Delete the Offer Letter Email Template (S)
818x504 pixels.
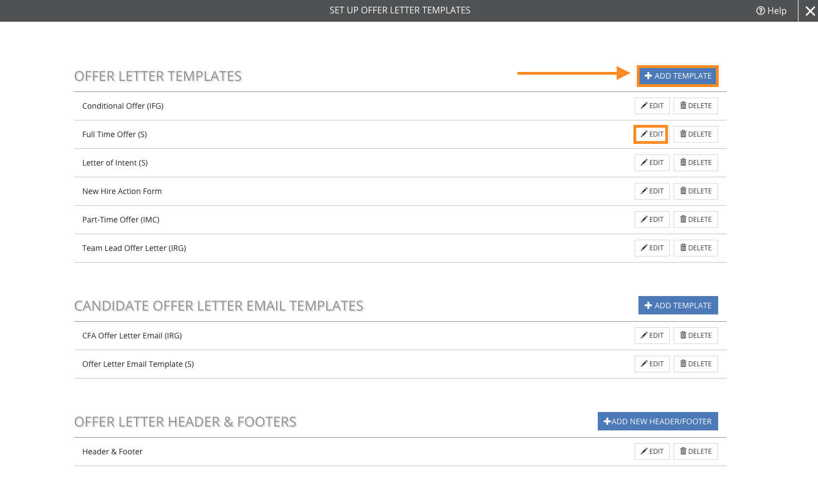point(695,364)
